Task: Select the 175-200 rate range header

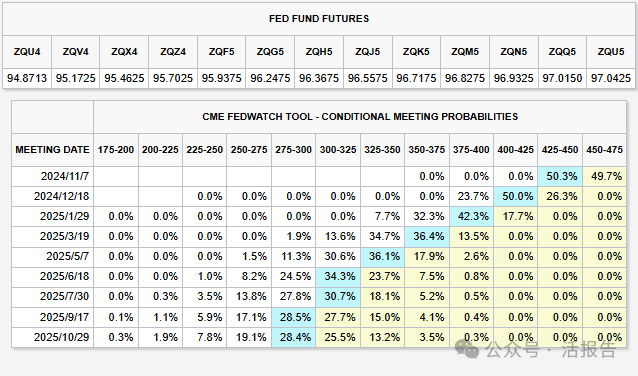Action: point(116,150)
